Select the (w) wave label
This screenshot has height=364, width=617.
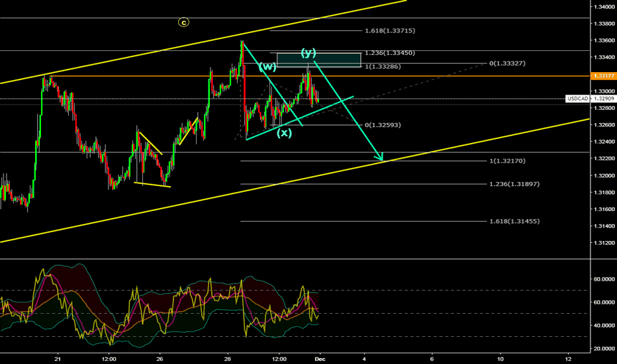pyautogui.click(x=267, y=68)
